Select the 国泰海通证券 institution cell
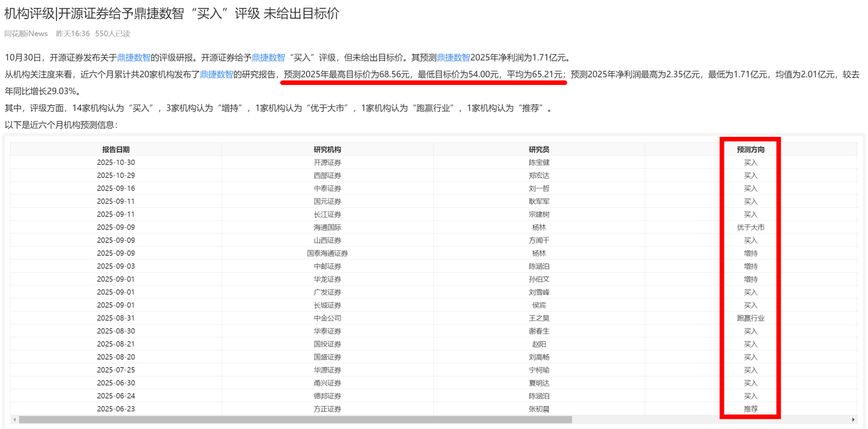 [328, 253]
